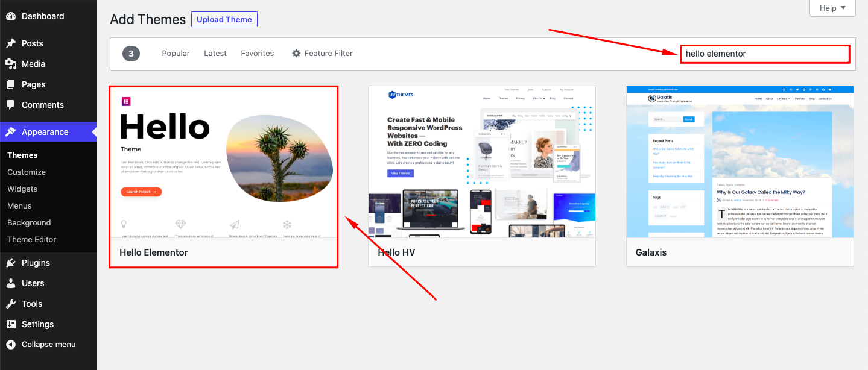Open the Help dropdown

[832, 8]
